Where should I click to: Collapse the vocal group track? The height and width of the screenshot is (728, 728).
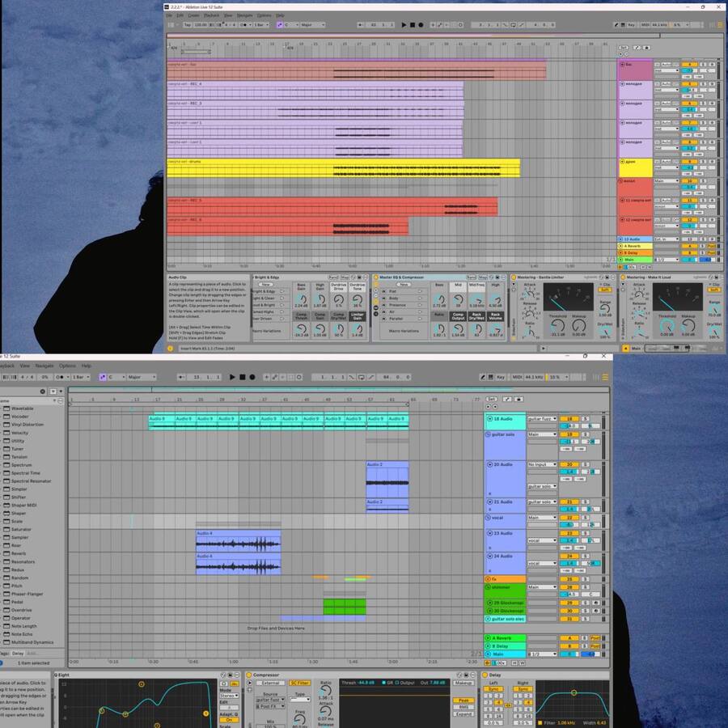(x=489, y=518)
